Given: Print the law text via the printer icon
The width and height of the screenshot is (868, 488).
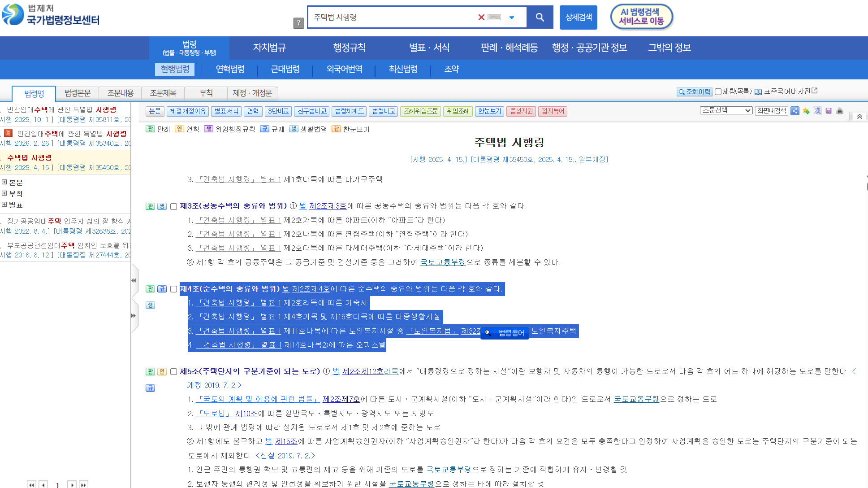Looking at the screenshot, I should coord(839,111).
